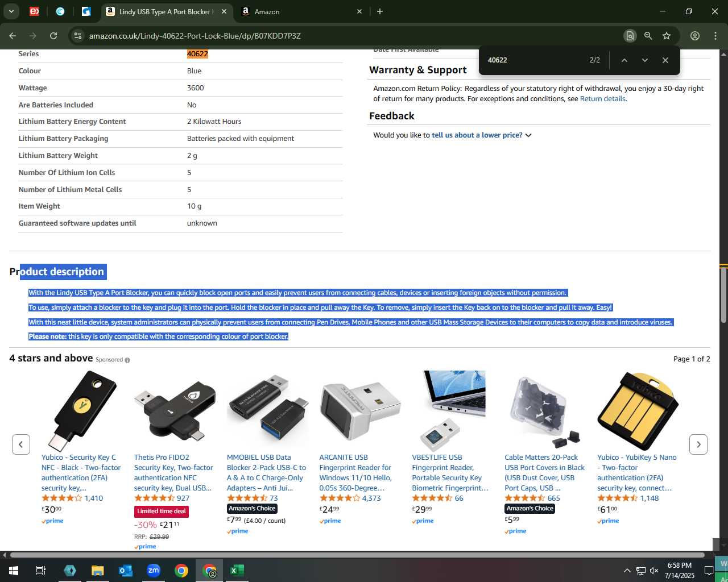Open Chrome from taskbar
This screenshot has height=582, width=728.
point(181,571)
